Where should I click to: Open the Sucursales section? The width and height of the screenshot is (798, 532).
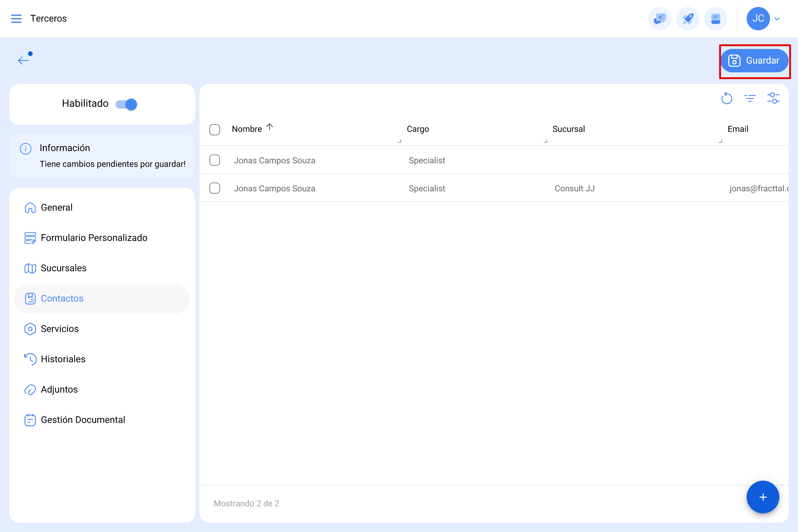(102, 268)
